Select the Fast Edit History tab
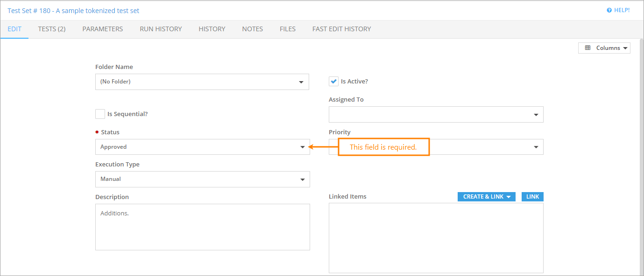 [342, 29]
